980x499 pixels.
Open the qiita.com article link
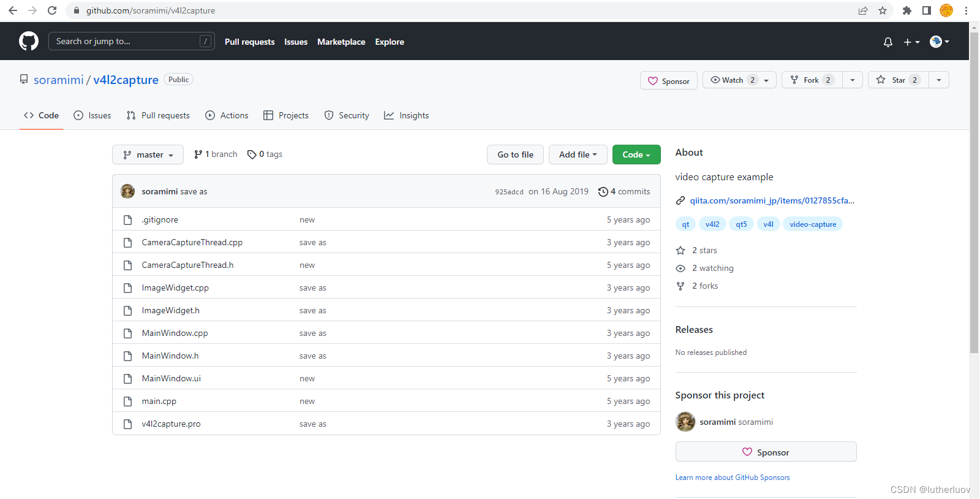[772, 200]
